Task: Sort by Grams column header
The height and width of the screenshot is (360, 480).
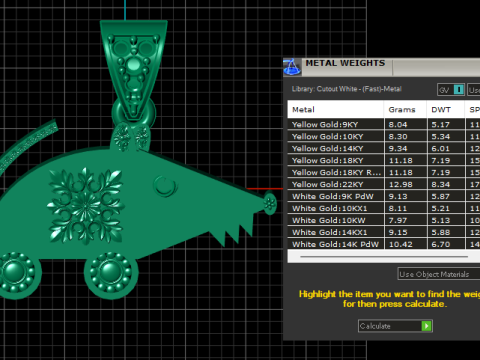Action: (405, 109)
